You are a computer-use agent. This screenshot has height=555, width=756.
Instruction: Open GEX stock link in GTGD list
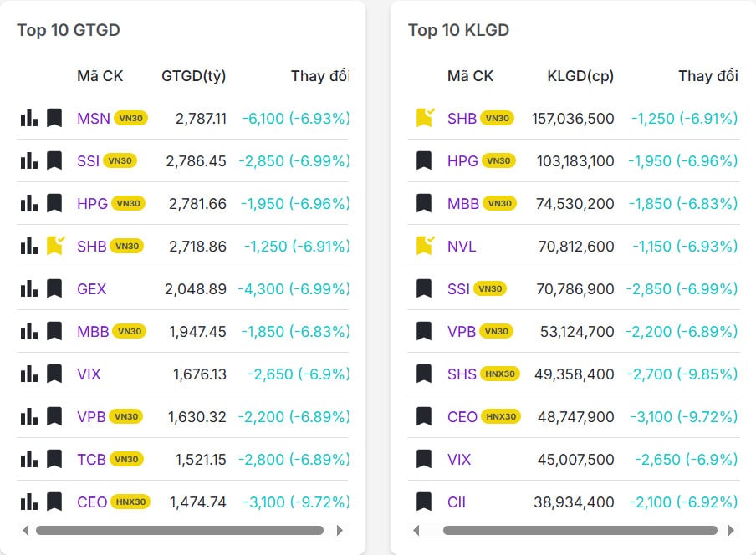tap(92, 289)
